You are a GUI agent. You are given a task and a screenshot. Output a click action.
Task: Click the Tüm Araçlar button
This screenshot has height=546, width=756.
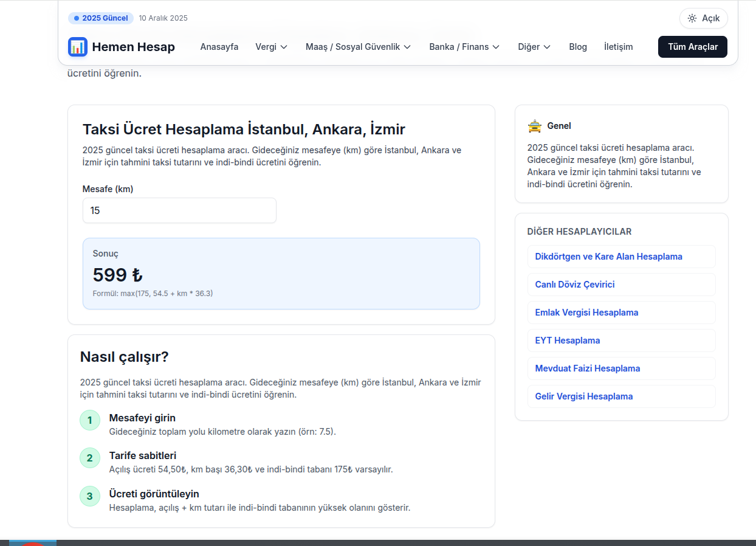692,46
